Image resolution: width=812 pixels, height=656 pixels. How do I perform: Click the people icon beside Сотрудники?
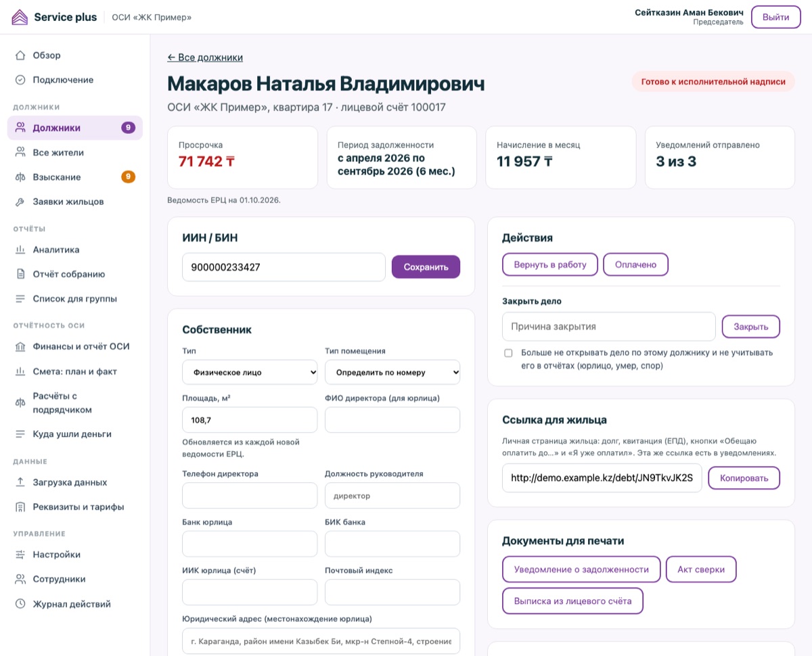coord(20,580)
